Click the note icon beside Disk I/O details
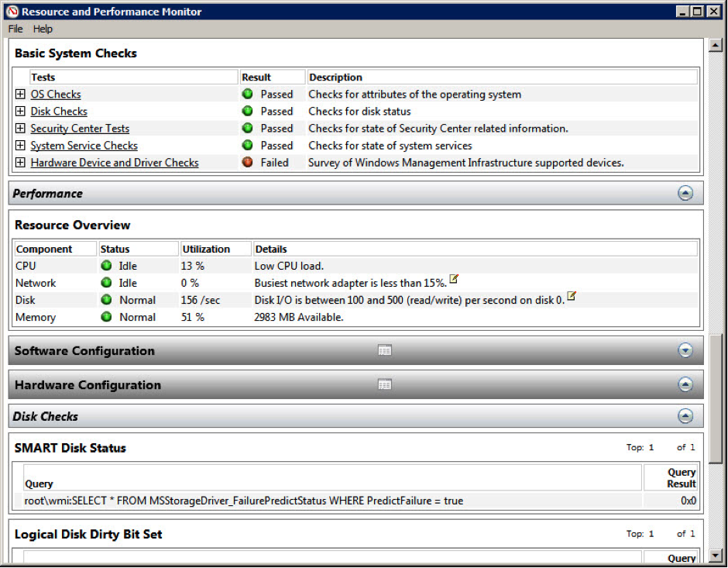 tap(572, 297)
